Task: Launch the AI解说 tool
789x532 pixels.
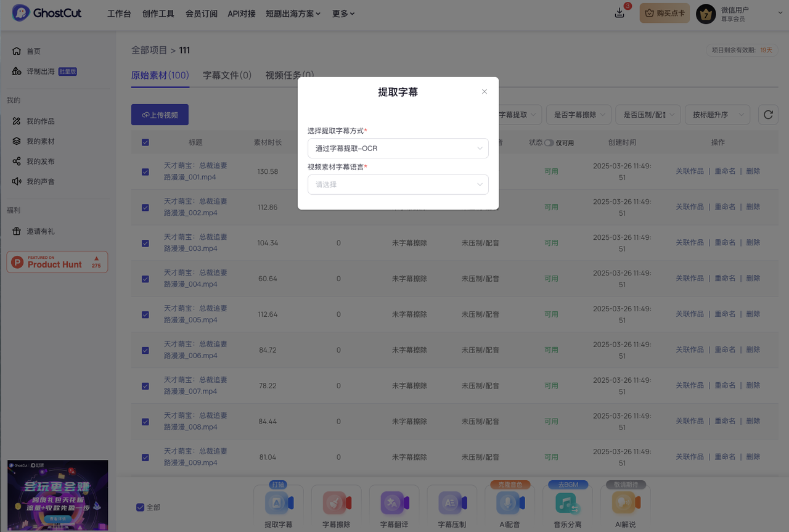Action: 625,507
